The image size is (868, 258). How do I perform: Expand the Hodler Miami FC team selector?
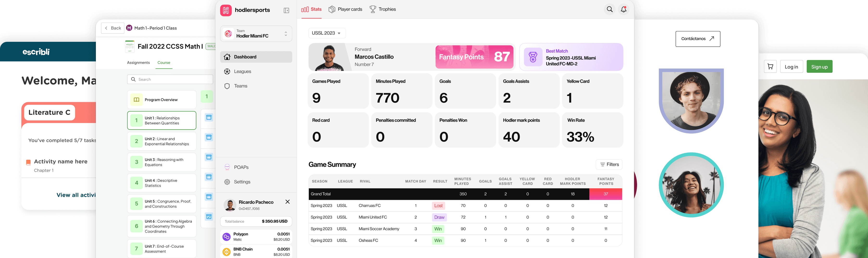click(x=286, y=34)
